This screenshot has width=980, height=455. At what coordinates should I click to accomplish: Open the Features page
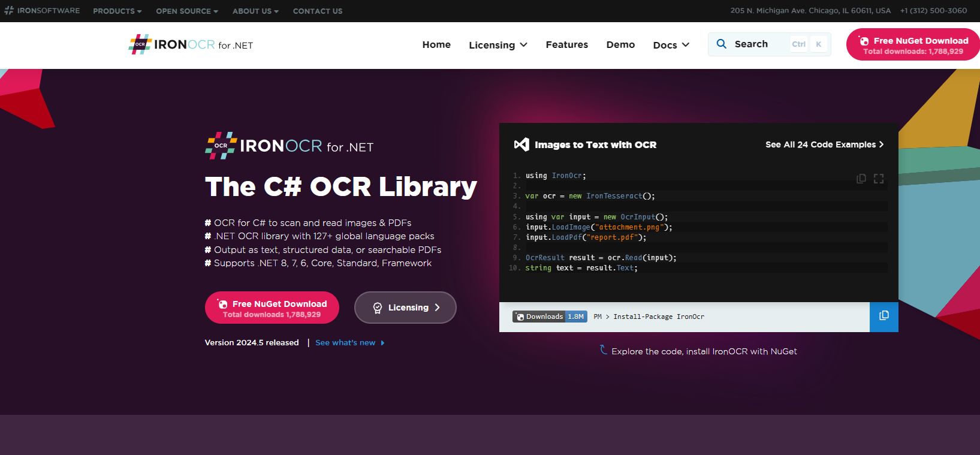(567, 44)
